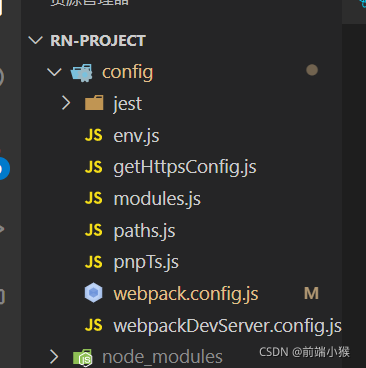Expand the node_modules folder chevron
This screenshot has width=366, height=368.
pyautogui.click(x=54, y=357)
